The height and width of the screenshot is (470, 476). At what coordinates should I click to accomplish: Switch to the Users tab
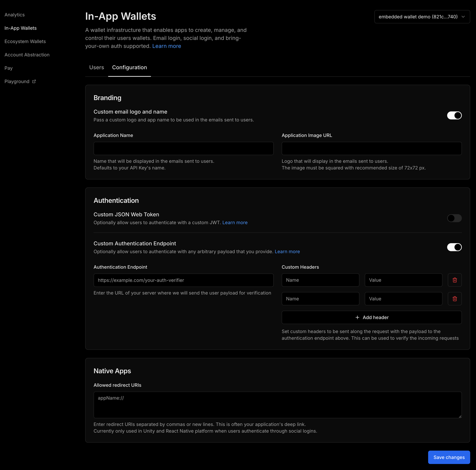click(97, 68)
